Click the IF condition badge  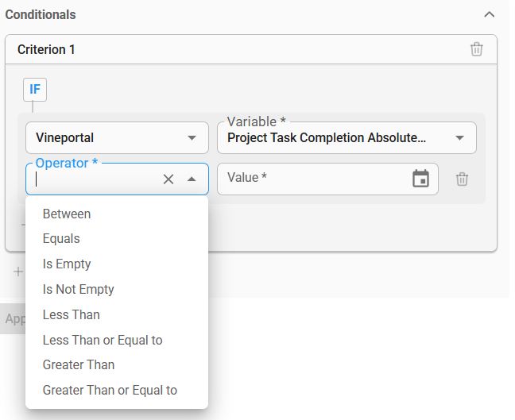click(x=35, y=89)
